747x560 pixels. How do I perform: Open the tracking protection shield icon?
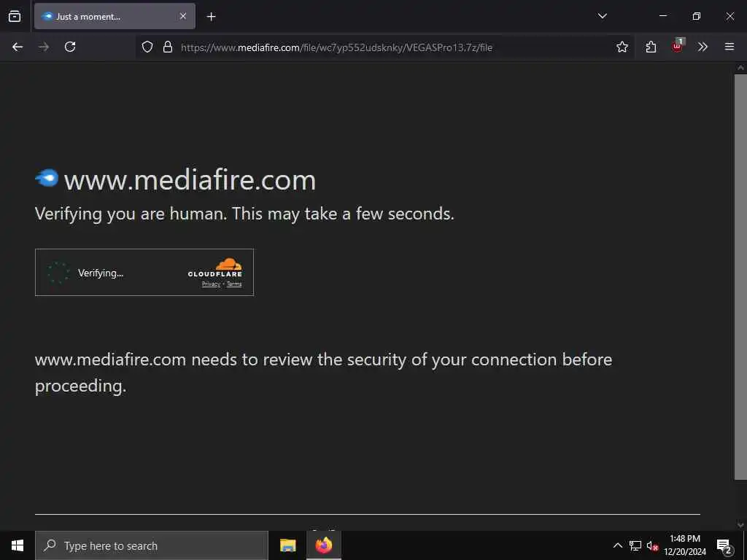click(x=147, y=47)
